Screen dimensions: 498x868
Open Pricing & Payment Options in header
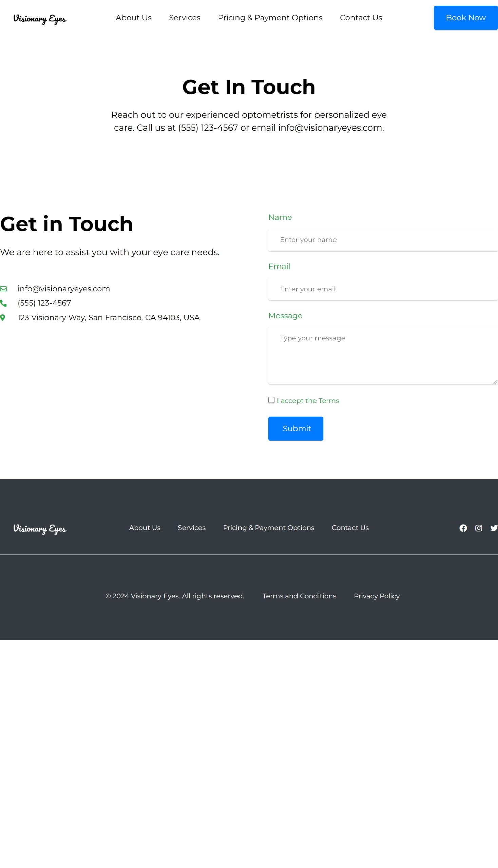pyautogui.click(x=270, y=18)
